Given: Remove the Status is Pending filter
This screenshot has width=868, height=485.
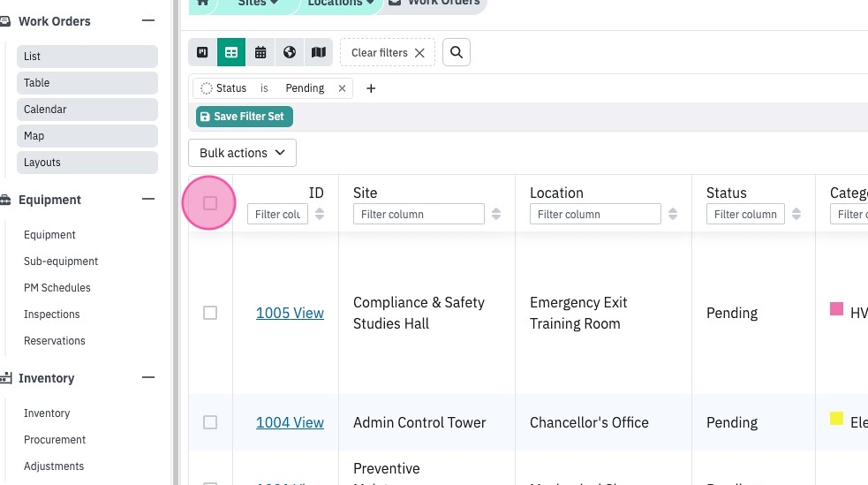Looking at the screenshot, I should coord(342,88).
